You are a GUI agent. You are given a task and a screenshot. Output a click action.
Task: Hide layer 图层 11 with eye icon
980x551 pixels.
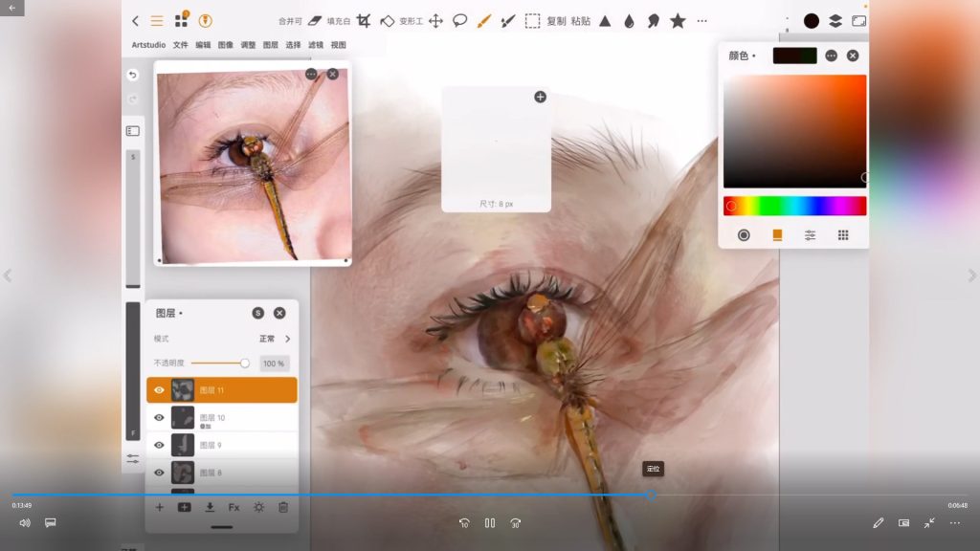(159, 390)
